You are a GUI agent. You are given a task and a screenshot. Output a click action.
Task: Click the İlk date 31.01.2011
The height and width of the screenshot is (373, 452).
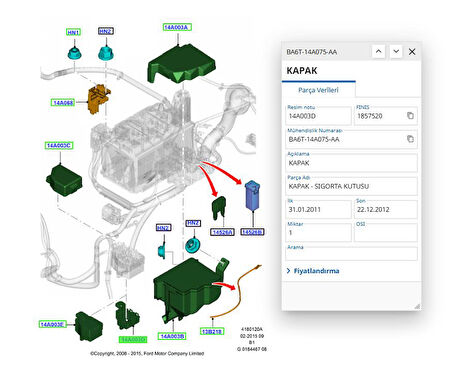318,209
